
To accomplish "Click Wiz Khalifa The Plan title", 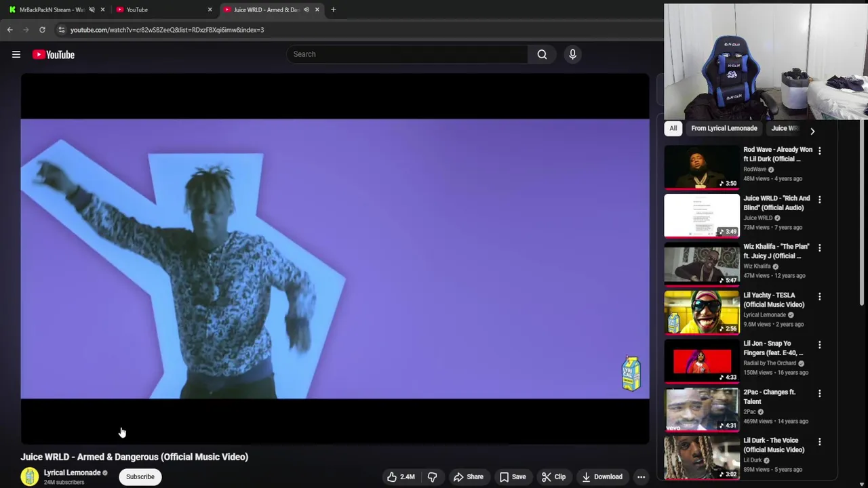I will coord(776,251).
